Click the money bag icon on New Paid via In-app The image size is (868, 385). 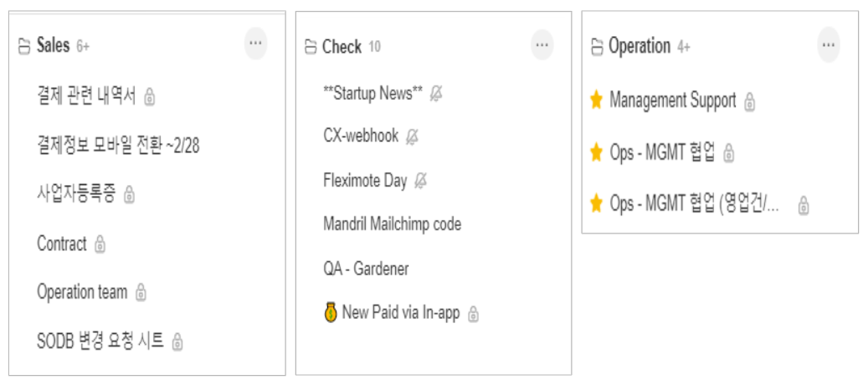pos(330,314)
